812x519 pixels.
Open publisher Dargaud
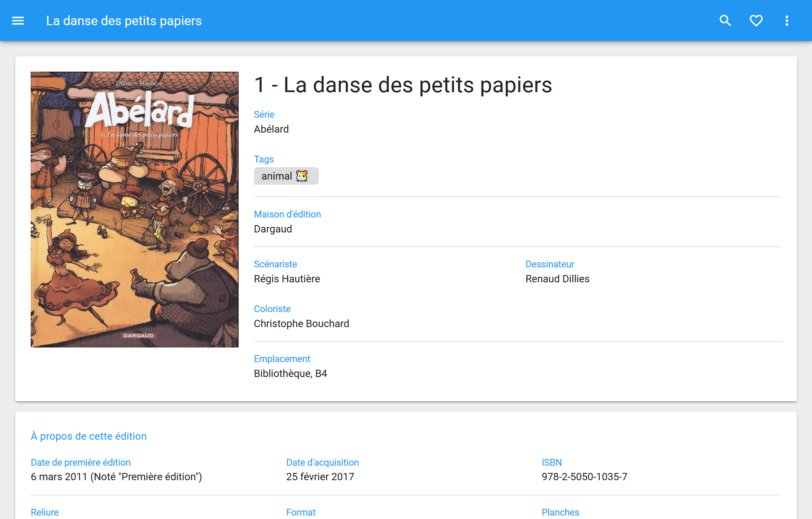pos(273,229)
